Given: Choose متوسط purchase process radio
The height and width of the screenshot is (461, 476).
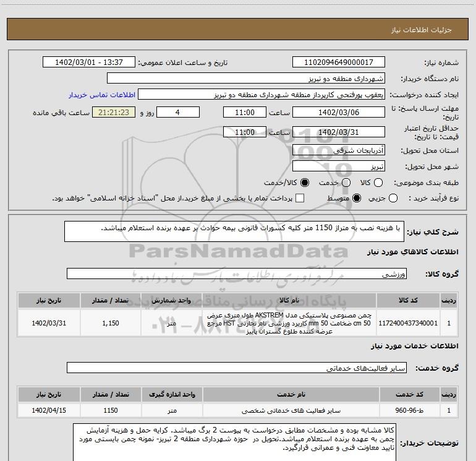Looking at the screenshot, I should 357,199.
